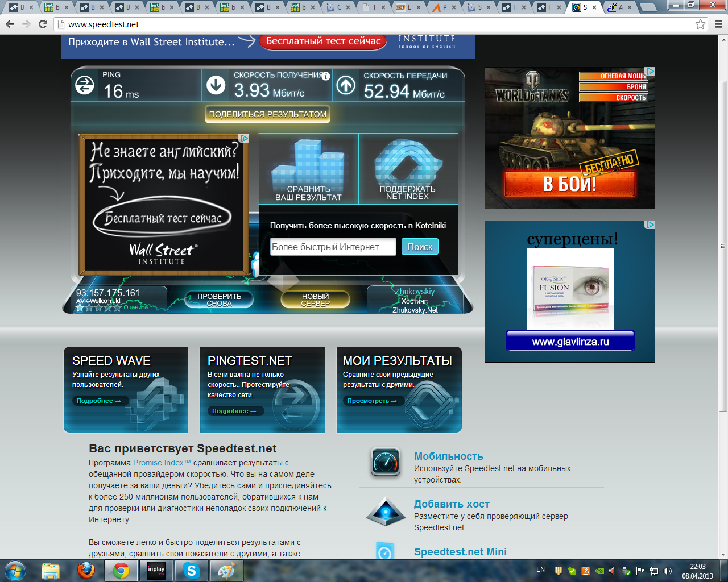Screen dimensions: 728x582
Task: Click the Java tray icon
Action: [585, 571]
